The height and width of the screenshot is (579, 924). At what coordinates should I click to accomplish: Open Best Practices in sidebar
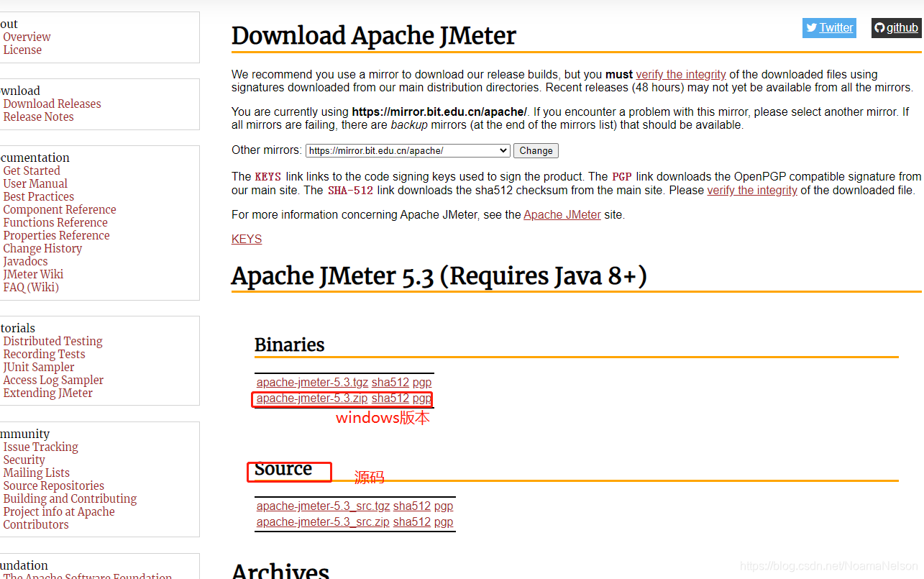[38, 196]
